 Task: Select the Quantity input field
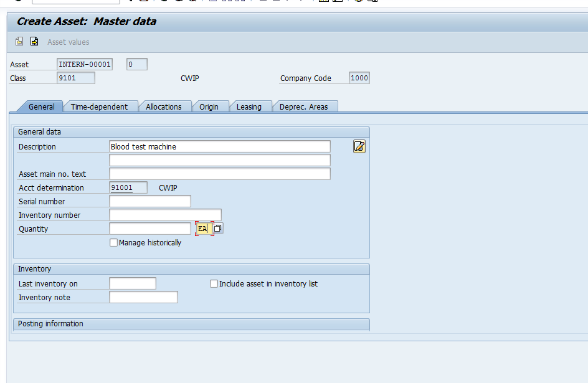click(x=150, y=229)
